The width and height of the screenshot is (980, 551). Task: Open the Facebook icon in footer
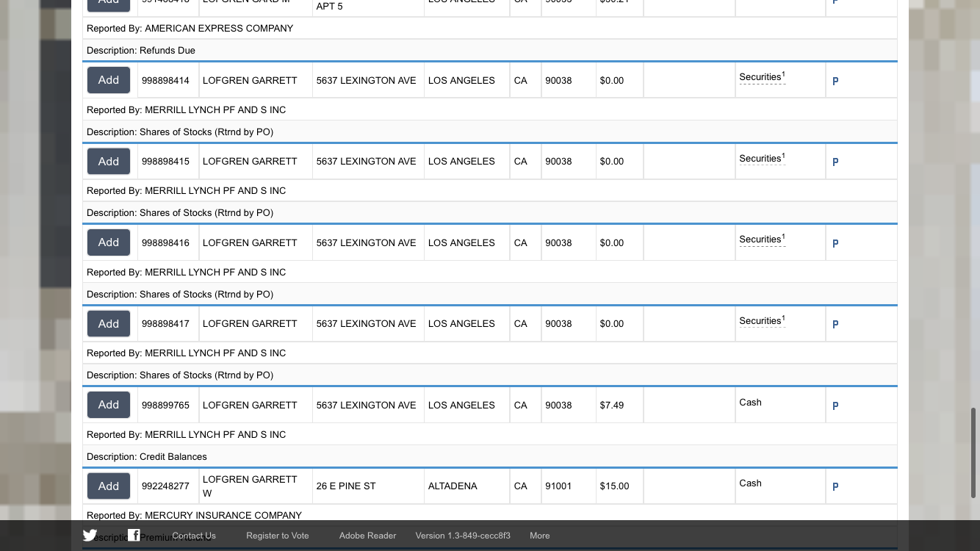[134, 536]
